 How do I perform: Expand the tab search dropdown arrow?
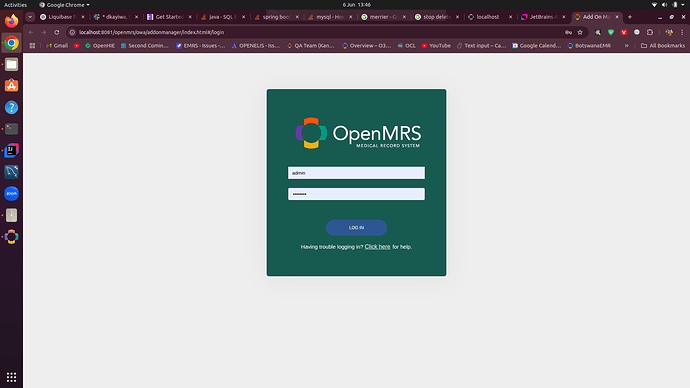(x=30, y=17)
